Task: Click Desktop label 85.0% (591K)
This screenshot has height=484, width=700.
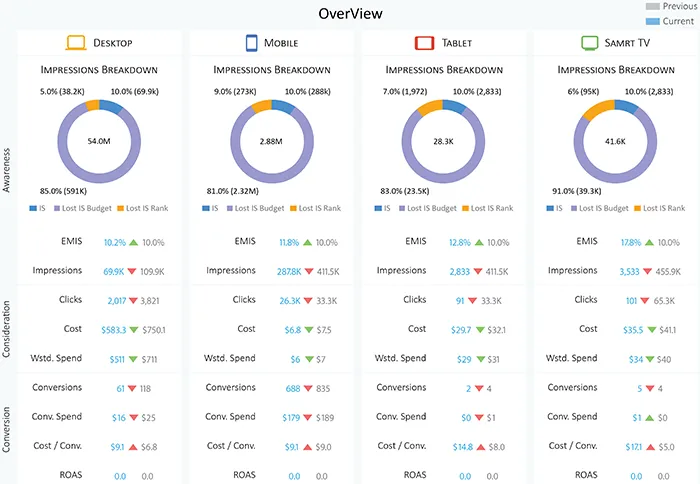Action: click(63, 191)
